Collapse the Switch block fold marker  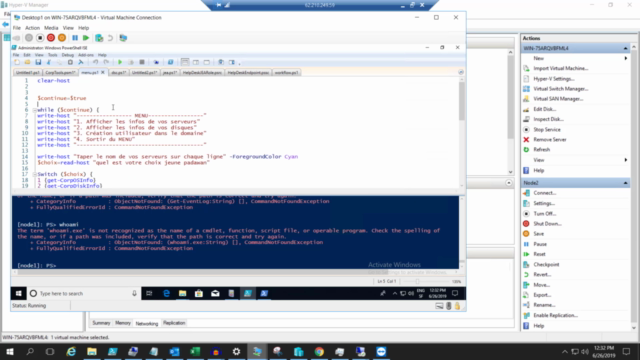coord(35,174)
